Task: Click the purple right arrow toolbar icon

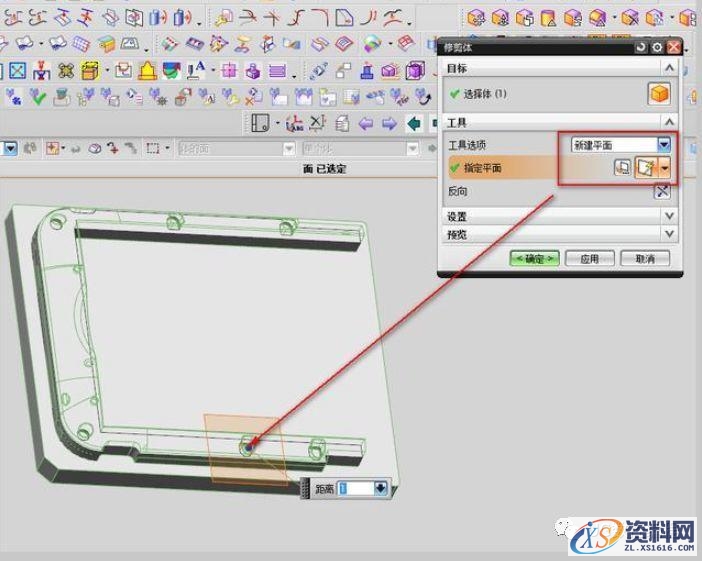Action: tap(389, 123)
